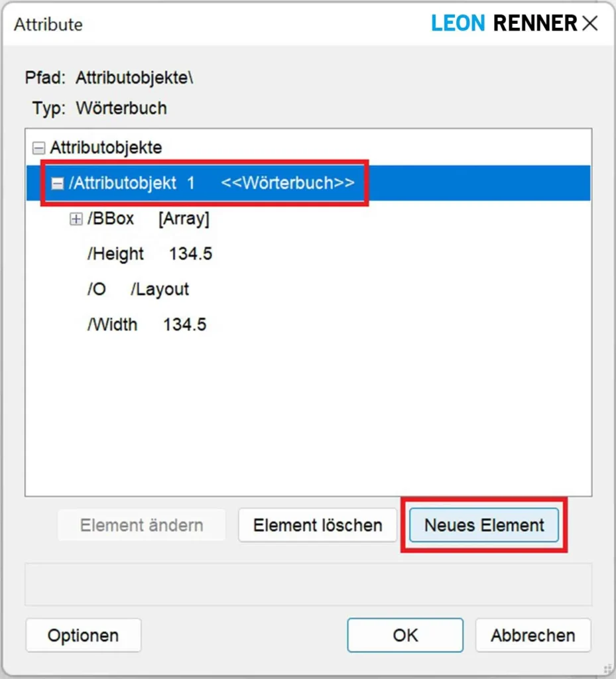Viewport: 616px width, 679px height.
Task: Select the Attributobjekte root entry label
Action: [105, 148]
